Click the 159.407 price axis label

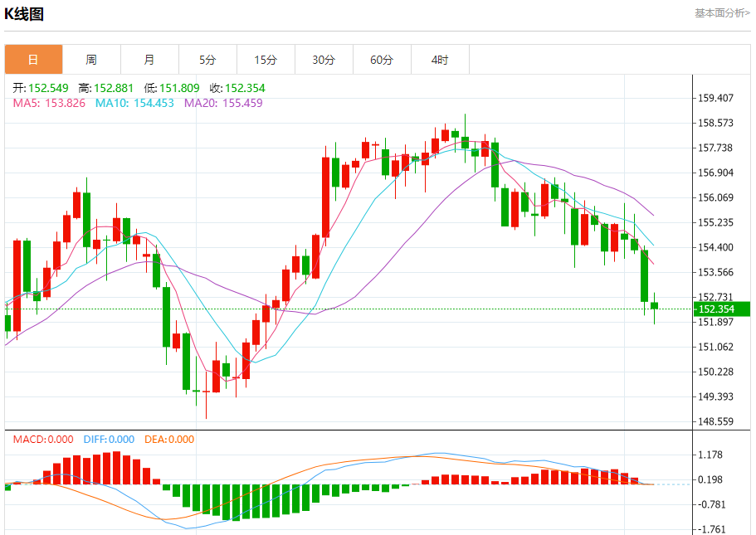(x=715, y=99)
